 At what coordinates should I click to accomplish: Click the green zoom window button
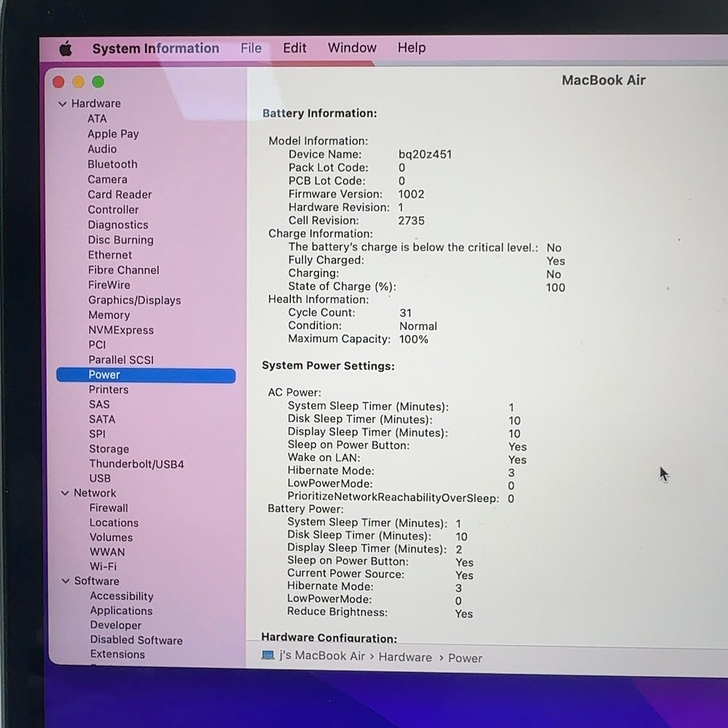tap(98, 82)
